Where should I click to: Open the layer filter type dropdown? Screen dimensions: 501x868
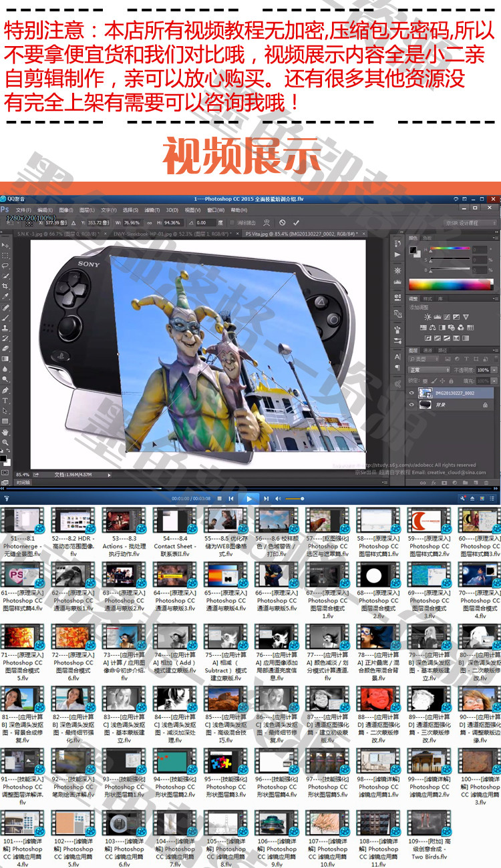click(424, 359)
